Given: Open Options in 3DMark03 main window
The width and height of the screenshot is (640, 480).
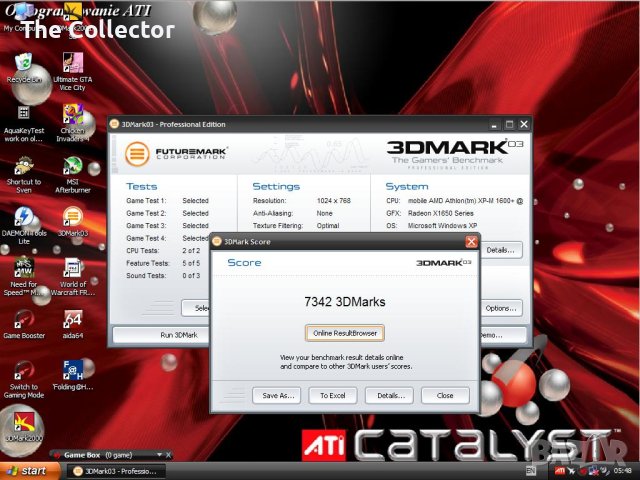Looking at the screenshot, I should (501, 309).
